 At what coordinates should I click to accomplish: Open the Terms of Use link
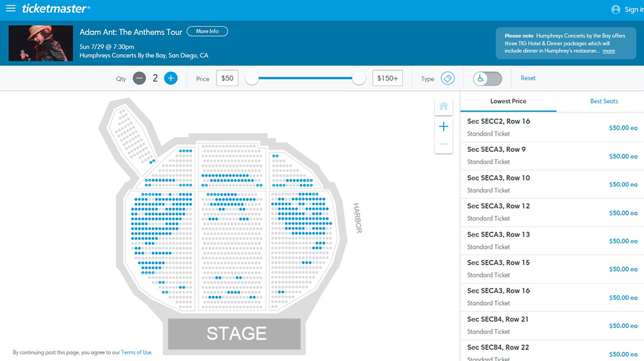point(137,352)
